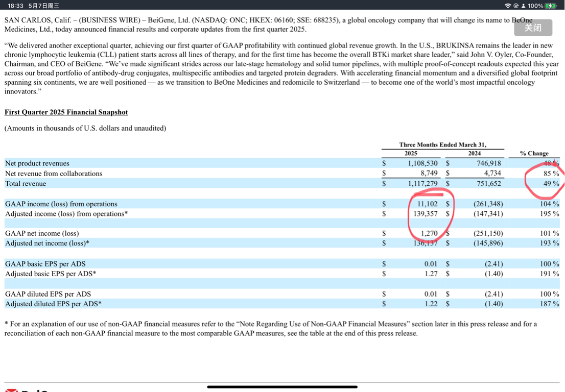Select the 139,357 adjusted operating income value

[426, 214]
